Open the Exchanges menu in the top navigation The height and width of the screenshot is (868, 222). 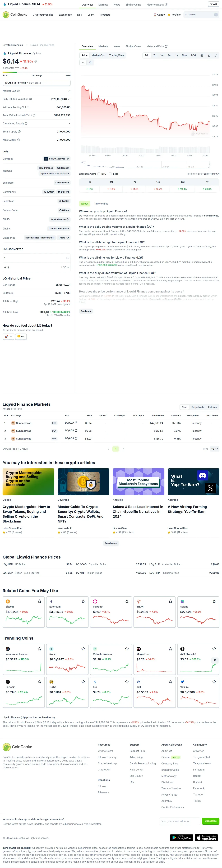coord(65,15)
